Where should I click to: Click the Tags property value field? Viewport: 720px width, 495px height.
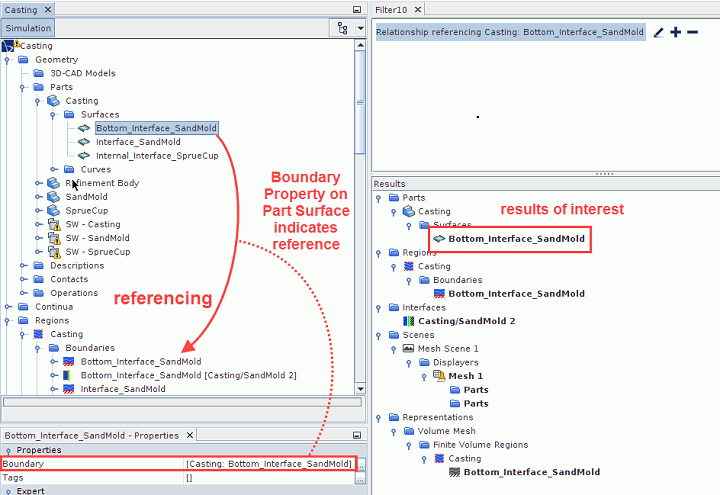click(x=268, y=479)
